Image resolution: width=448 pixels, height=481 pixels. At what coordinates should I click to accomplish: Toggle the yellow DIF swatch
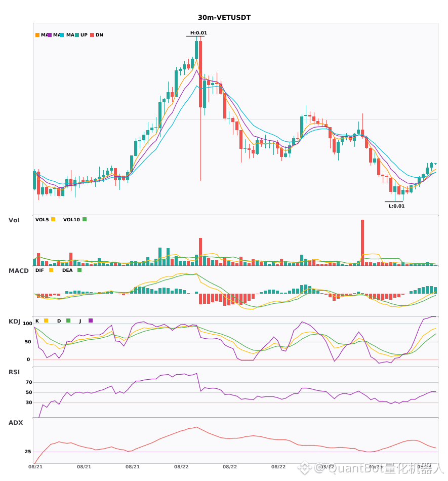(x=51, y=270)
